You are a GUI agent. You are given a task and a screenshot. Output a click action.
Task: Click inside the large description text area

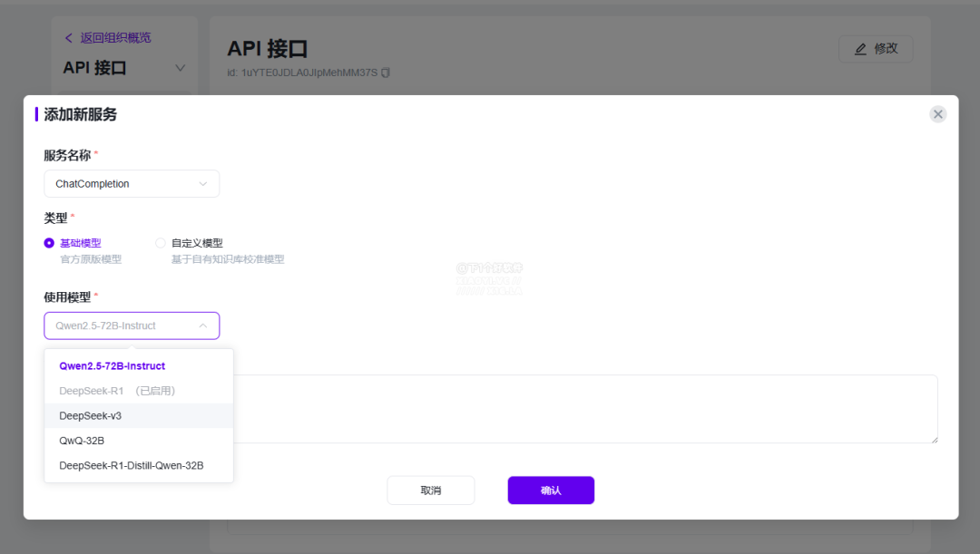585,409
